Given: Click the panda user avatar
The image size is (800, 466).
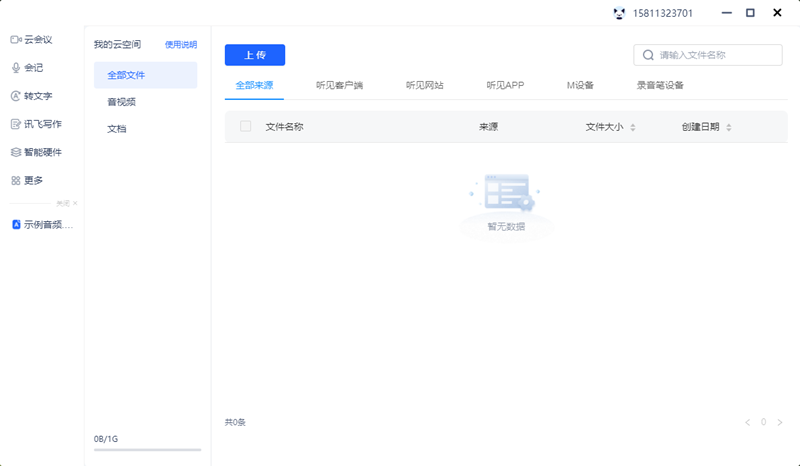Looking at the screenshot, I should [x=619, y=13].
